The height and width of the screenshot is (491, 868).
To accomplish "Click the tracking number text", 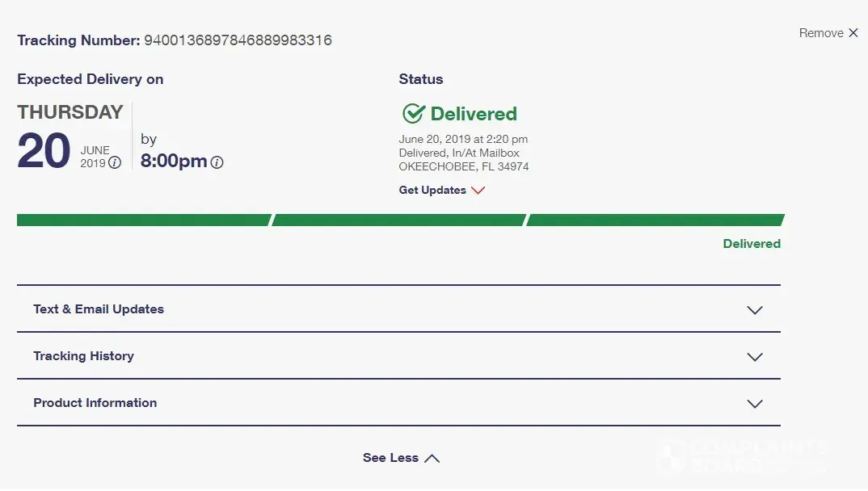I will (238, 40).
